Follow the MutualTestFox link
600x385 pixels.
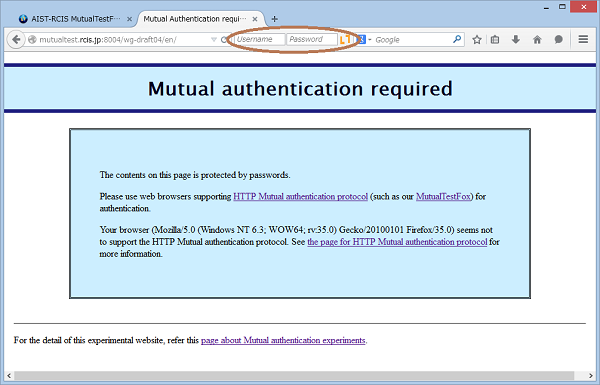(443, 197)
